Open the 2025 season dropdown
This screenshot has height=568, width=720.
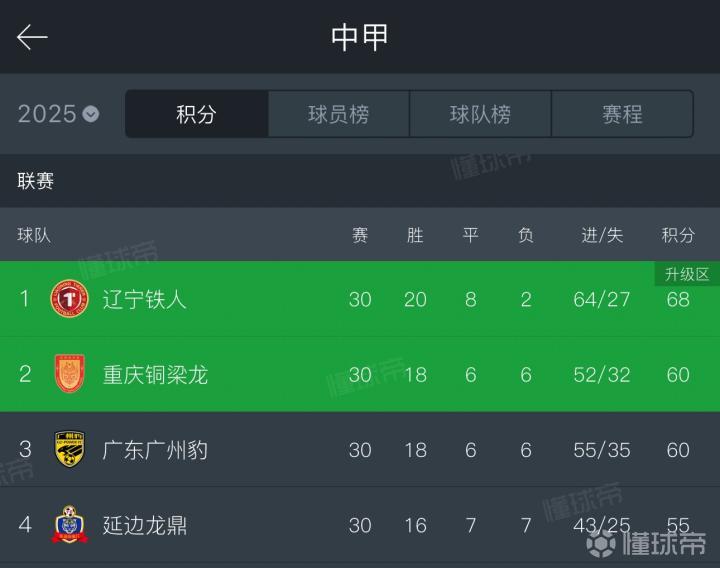tap(58, 114)
